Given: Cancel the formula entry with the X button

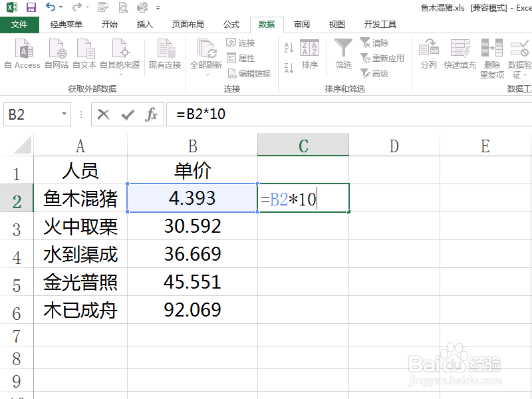Looking at the screenshot, I should point(104,114).
